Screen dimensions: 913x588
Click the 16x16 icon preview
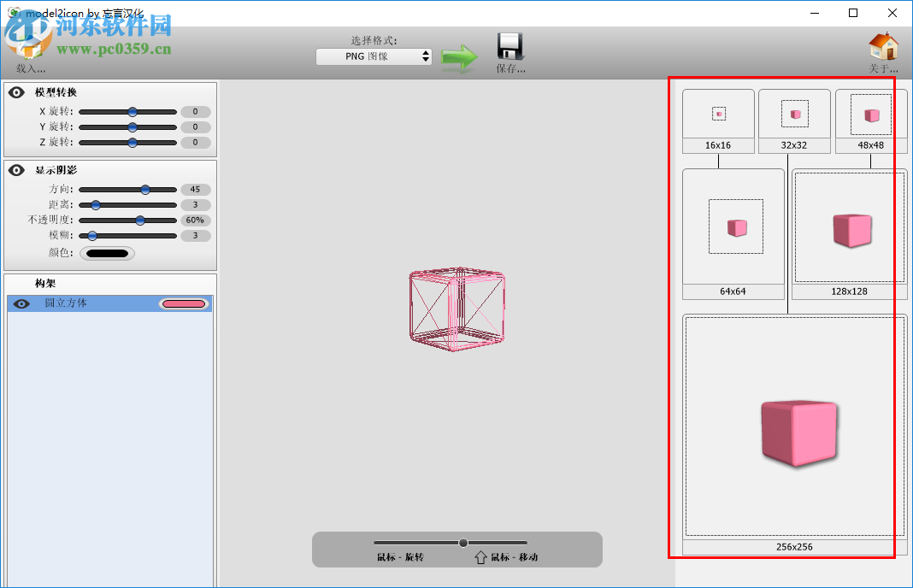click(x=717, y=113)
